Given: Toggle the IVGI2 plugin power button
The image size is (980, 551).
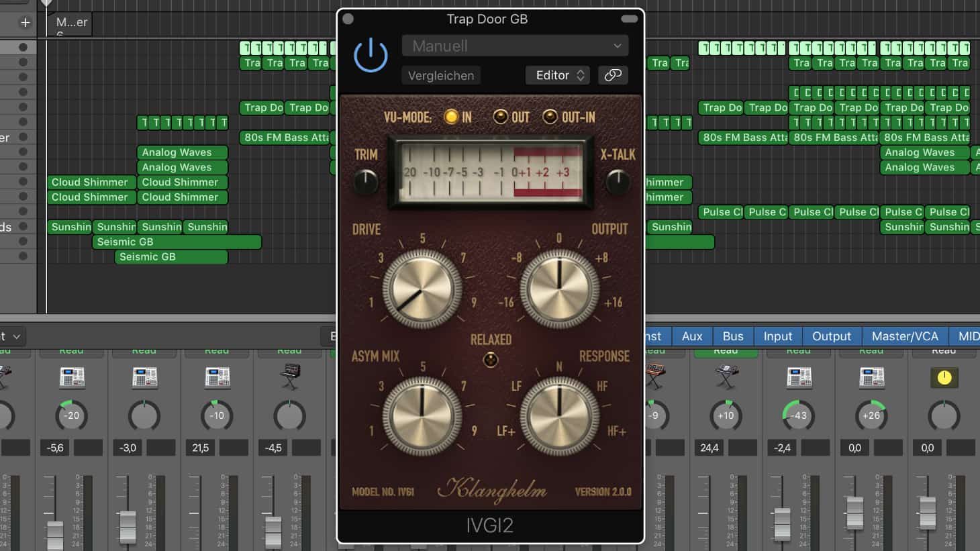Looking at the screenshot, I should click(x=370, y=55).
